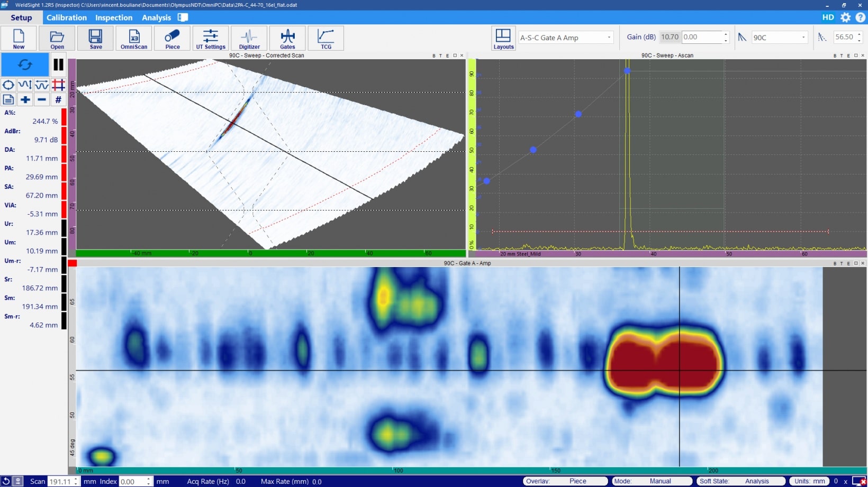The image size is (868, 487).
Task: Click the Layouts button
Action: point(503,38)
